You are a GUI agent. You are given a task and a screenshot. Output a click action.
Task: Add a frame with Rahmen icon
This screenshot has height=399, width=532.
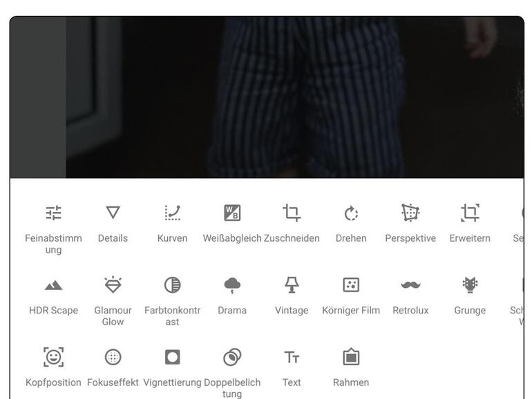pyautogui.click(x=351, y=357)
